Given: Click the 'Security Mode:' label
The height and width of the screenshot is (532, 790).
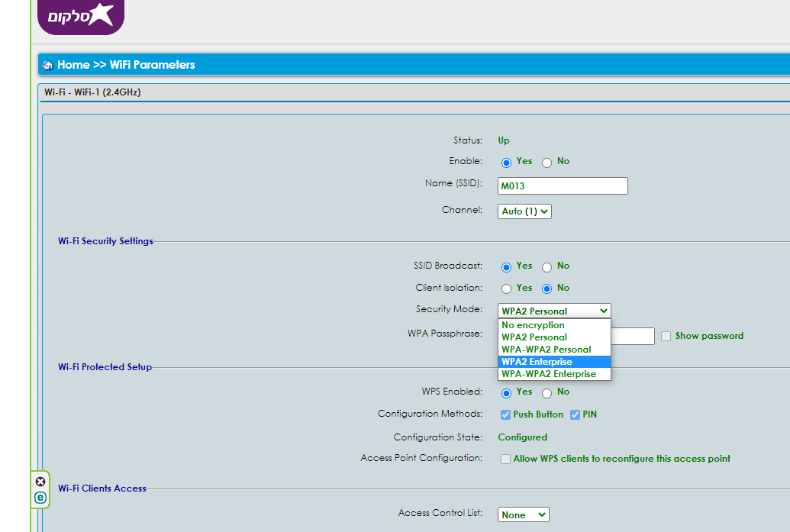Looking at the screenshot, I should pyautogui.click(x=449, y=309).
